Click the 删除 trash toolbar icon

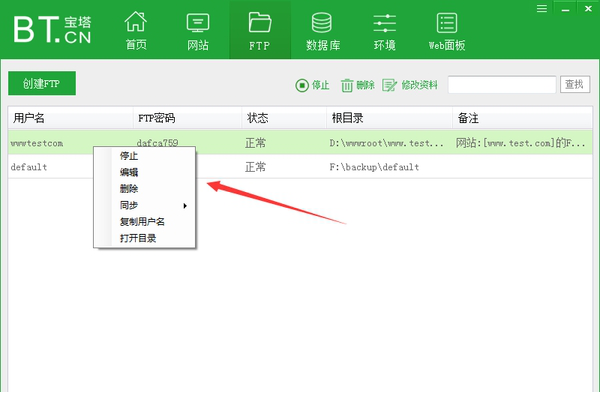coord(348,86)
